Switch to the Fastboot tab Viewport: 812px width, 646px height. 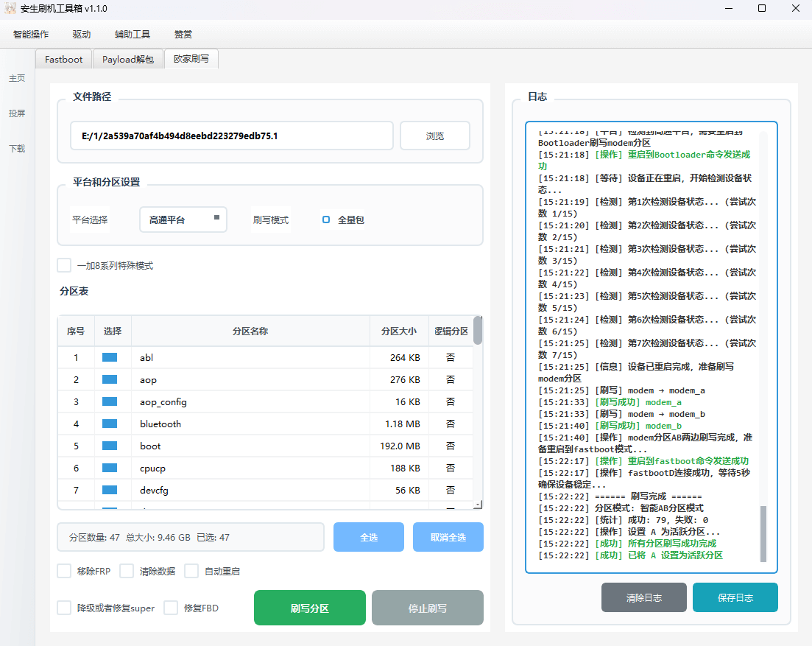(63, 59)
